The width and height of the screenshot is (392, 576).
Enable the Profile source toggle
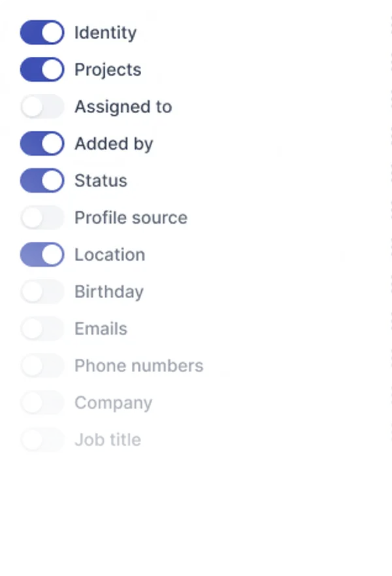click(42, 218)
